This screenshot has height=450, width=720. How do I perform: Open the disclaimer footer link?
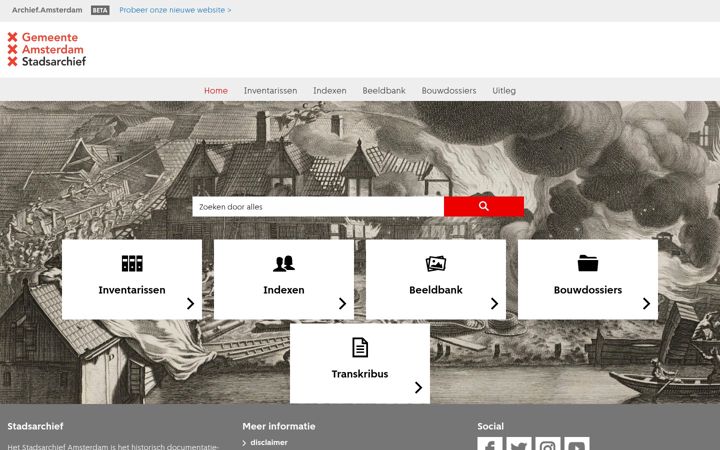269,443
